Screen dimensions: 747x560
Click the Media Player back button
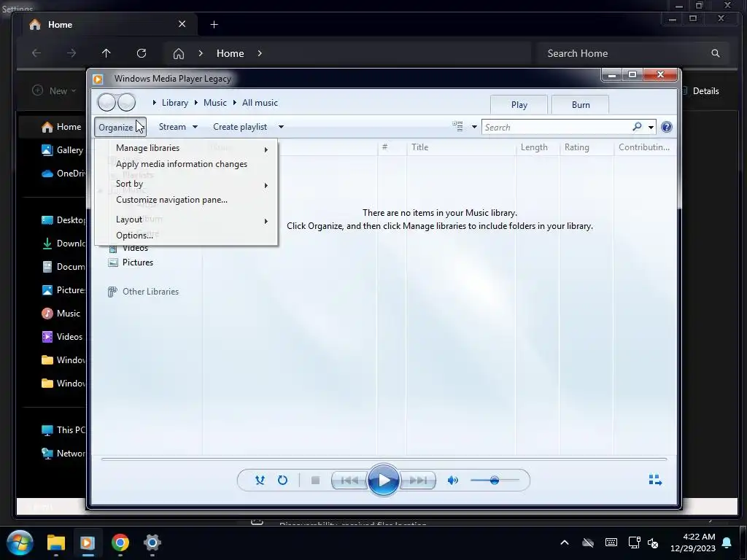(x=107, y=102)
